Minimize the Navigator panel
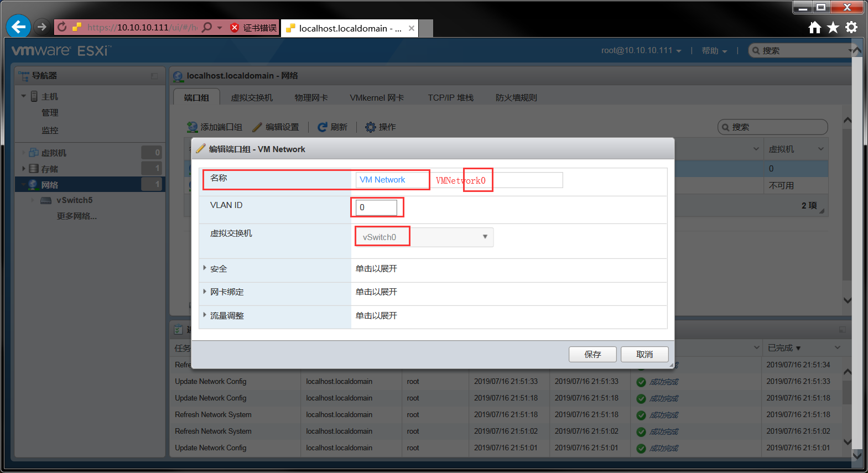The height and width of the screenshot is (473, 868). (154, 76)
